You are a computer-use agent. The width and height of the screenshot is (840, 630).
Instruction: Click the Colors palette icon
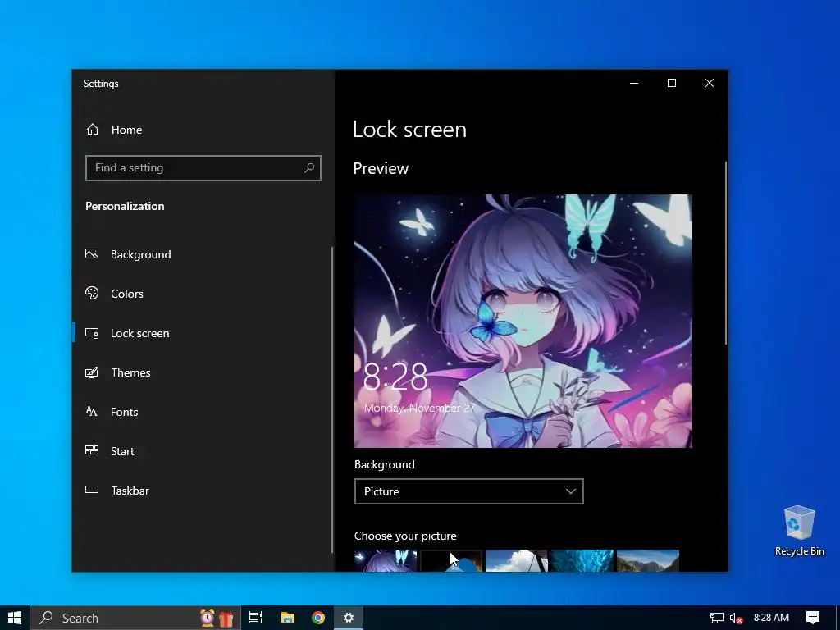click(x=92, y=293)
